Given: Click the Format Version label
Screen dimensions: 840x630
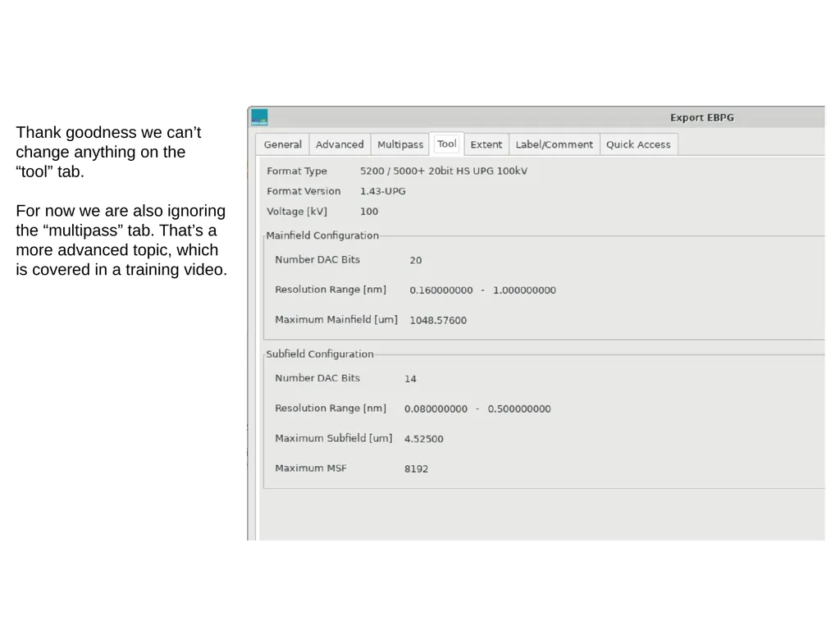Looking at the screenshot, I should [304, 191].
